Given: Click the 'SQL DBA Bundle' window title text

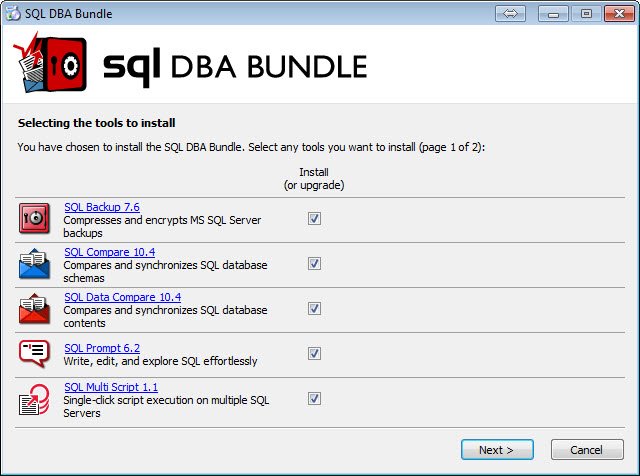Looking at the screenshot, I should (x=69, y=13).
